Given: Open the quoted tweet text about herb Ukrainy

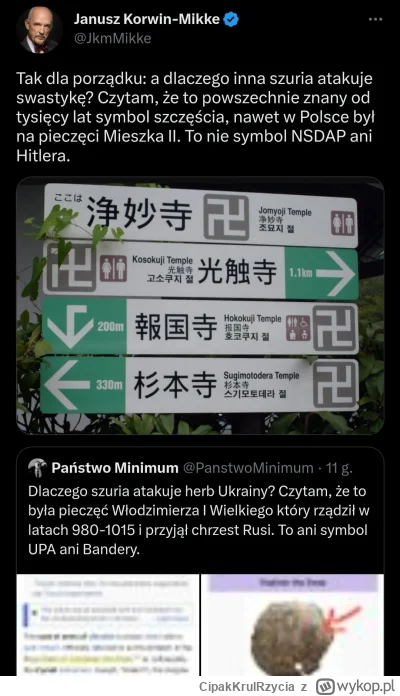Looking at the screenshot, I should [198, 520].
